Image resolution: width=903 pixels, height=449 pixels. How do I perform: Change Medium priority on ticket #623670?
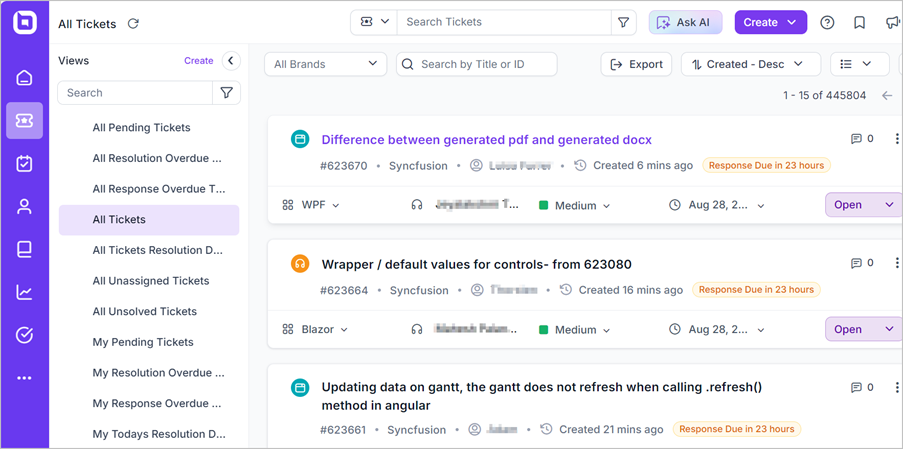(575, 206)
